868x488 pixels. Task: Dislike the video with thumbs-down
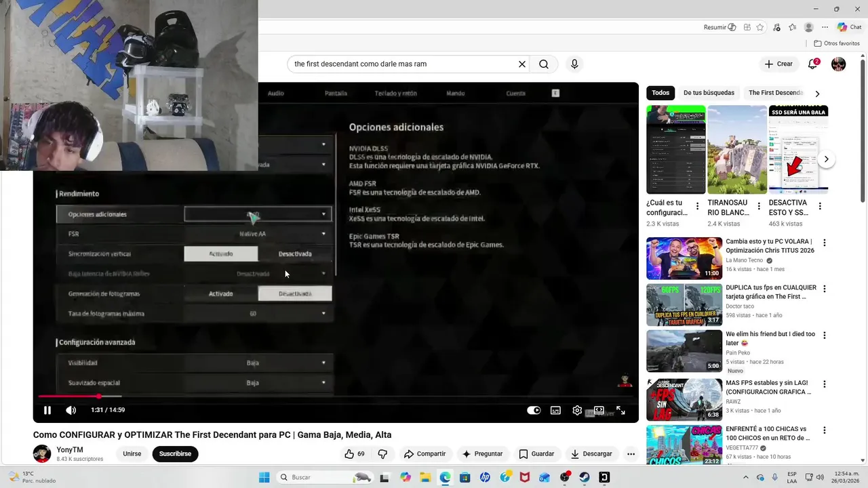click(x=382, y=454)
